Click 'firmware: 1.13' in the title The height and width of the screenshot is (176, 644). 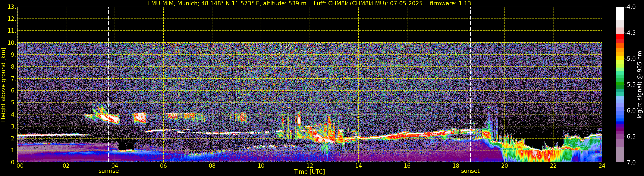pyautogui.click(x=450, y=3)
